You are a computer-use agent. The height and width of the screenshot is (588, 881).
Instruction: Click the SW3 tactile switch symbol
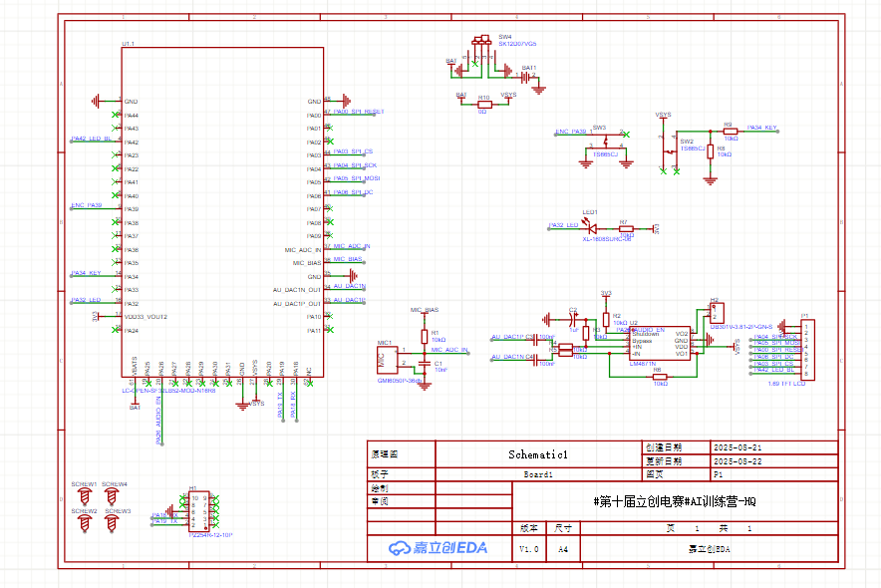pyautogui.click(x=606, y=140)
